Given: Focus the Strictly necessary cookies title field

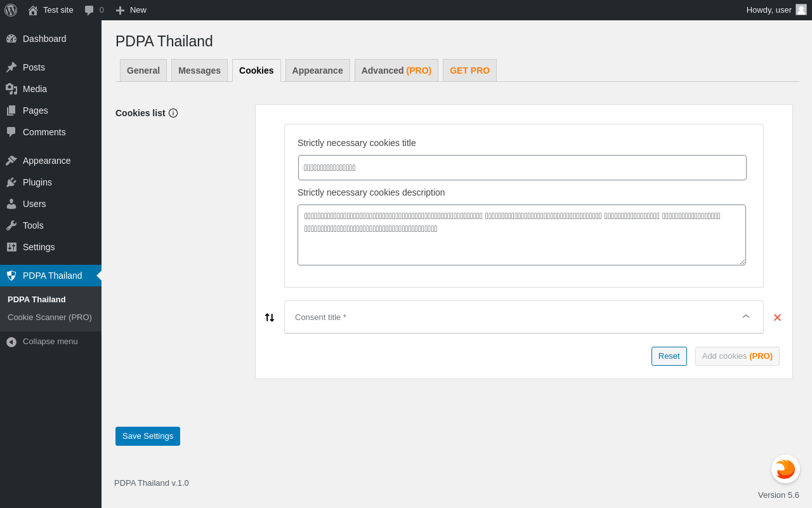Looking at the screenshot, I should tap(522, 168).
